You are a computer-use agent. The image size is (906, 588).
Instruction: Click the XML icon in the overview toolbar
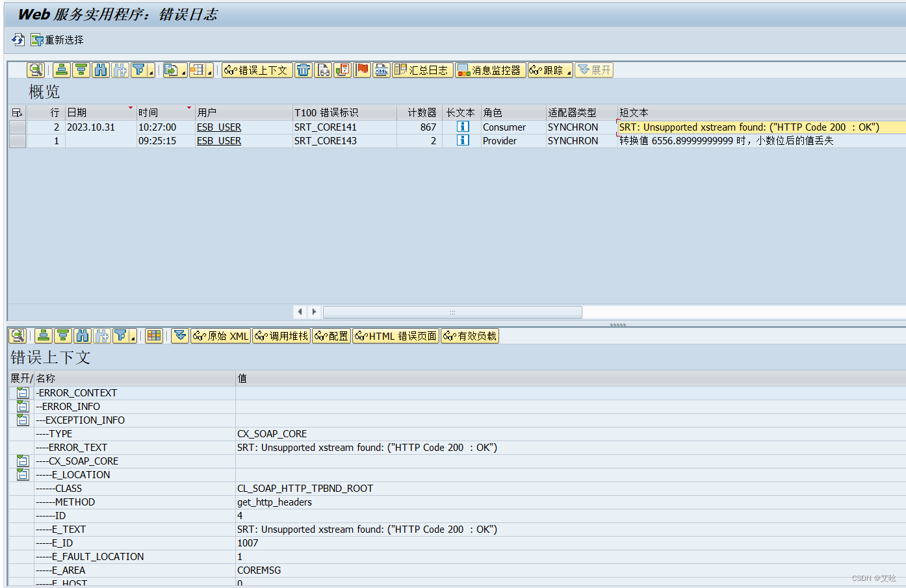coord(382,70)
